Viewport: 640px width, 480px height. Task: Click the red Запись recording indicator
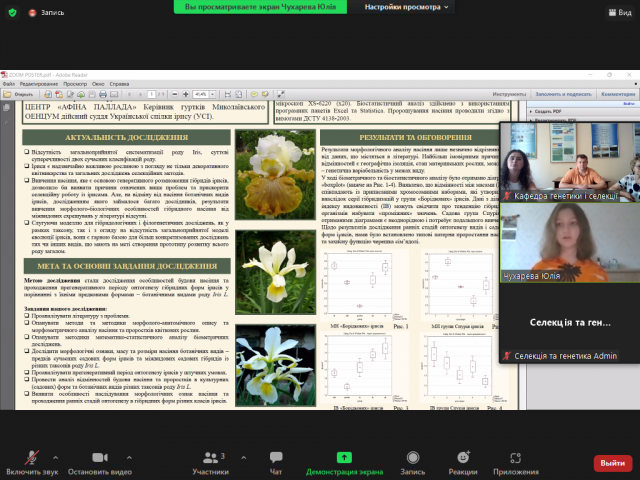tap(47, 13)
